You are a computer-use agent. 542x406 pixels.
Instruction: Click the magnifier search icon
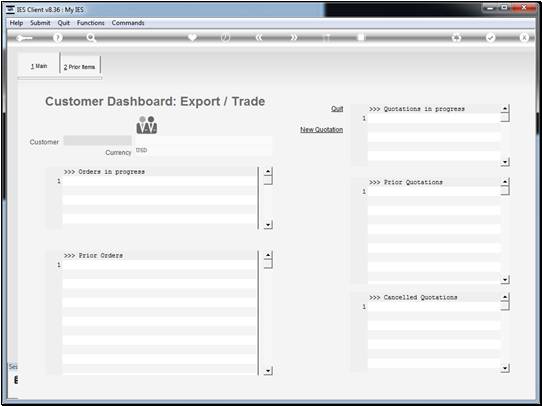tap(91, 38)
